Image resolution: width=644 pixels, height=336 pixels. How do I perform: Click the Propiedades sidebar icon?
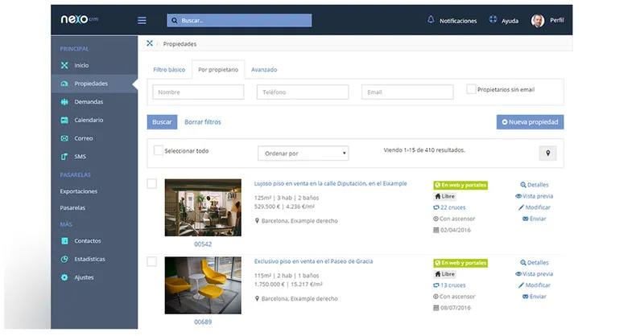(64, 84)
